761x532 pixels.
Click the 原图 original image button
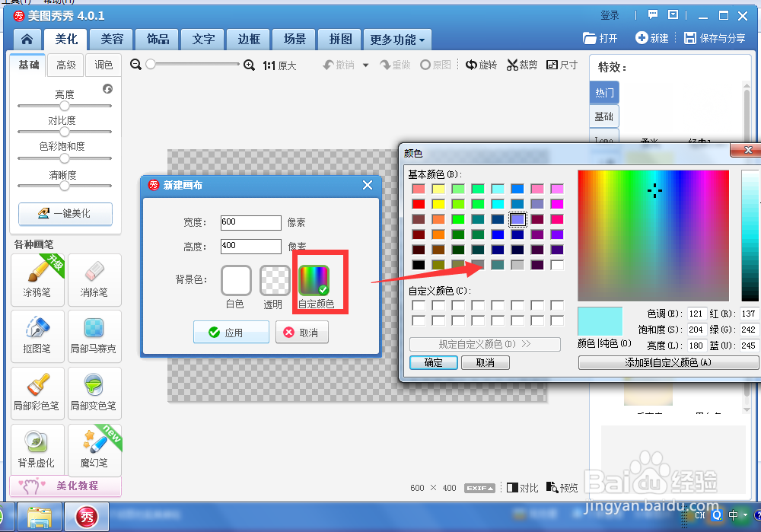[x=436, y=65]
